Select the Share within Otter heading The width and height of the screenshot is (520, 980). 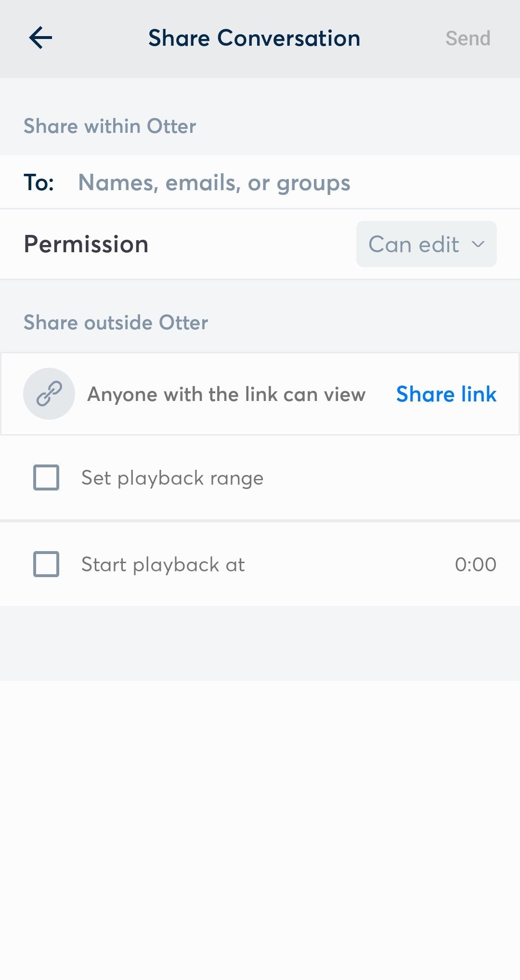click(110, 126)
